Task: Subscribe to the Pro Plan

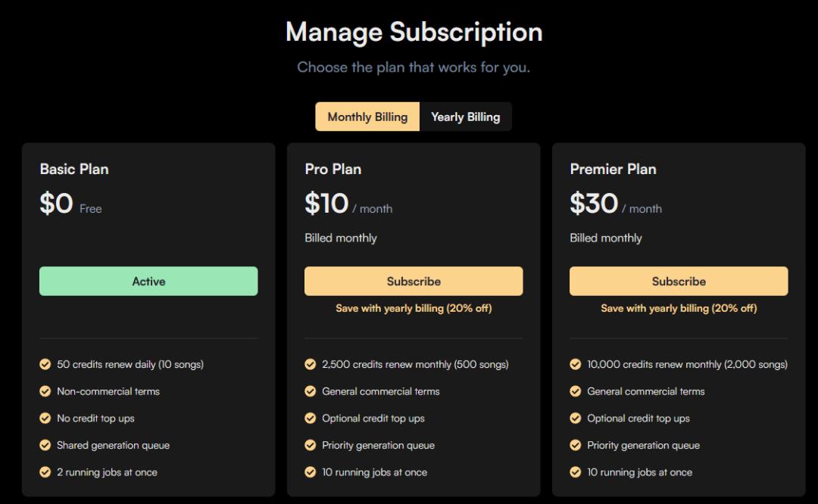Action: pyautogui.click(x=414, y=282)
